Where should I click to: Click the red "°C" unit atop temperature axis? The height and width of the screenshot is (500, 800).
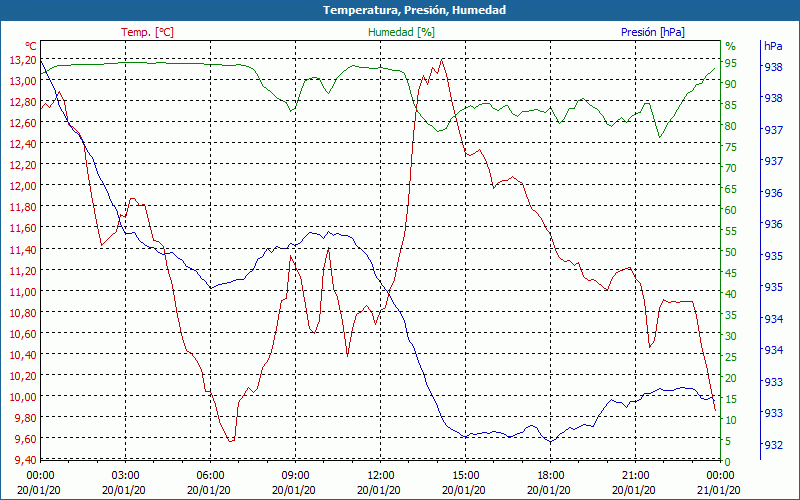pyautogui.click(x=31, y=45)
